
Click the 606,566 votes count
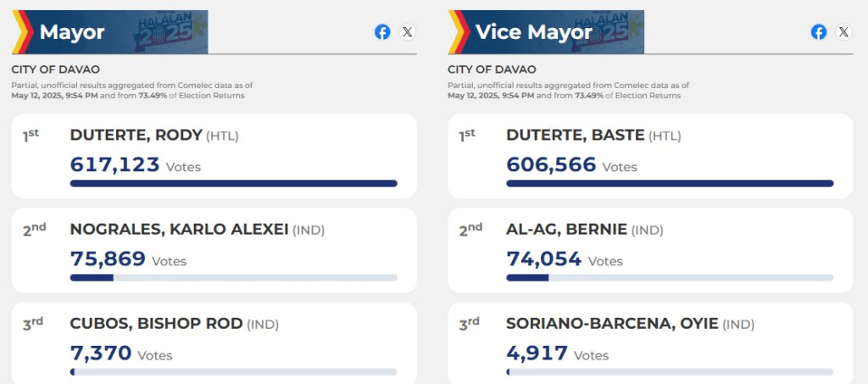coord(551,164)
